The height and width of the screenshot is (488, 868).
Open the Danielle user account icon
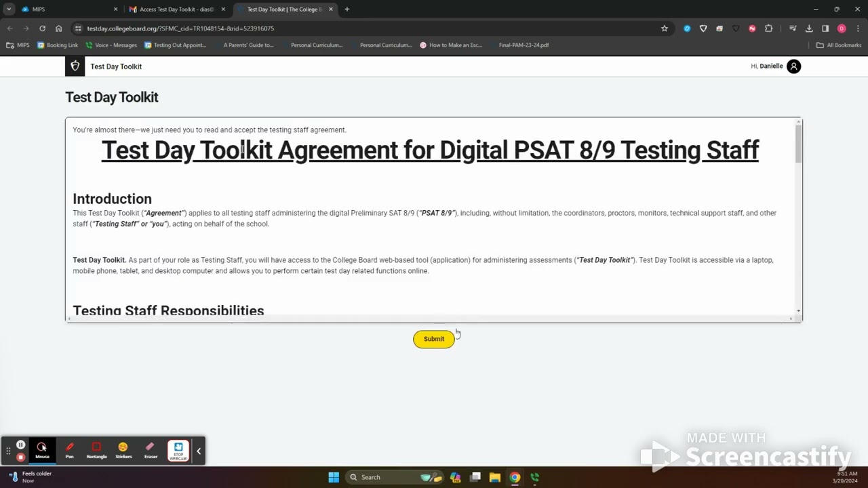tap(793, 66)
